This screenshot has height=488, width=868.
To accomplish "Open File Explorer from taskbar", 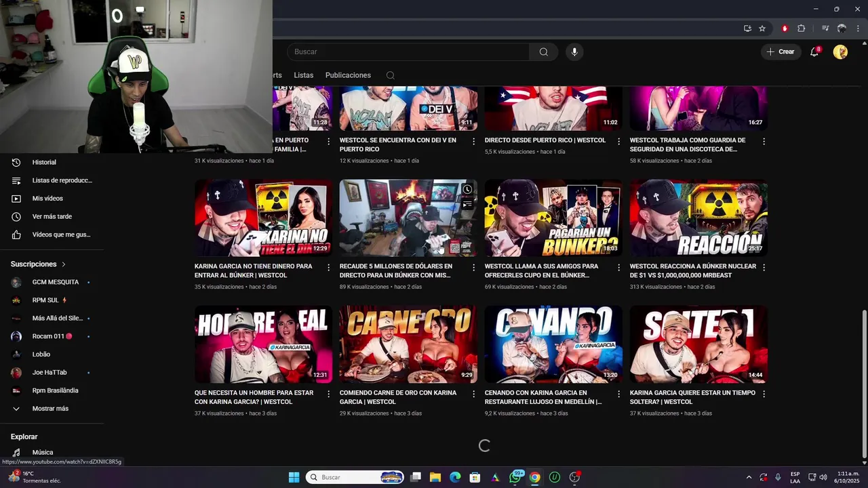I will [435, 477].
